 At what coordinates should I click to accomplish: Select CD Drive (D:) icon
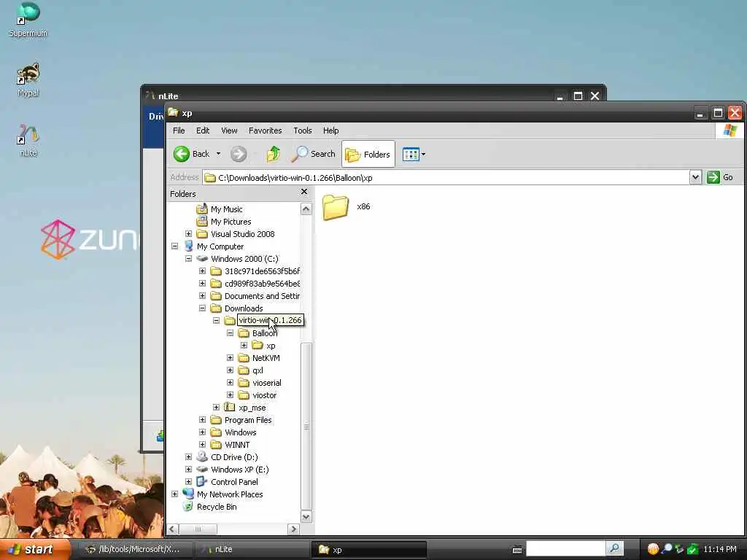click(x=202, y=456)
